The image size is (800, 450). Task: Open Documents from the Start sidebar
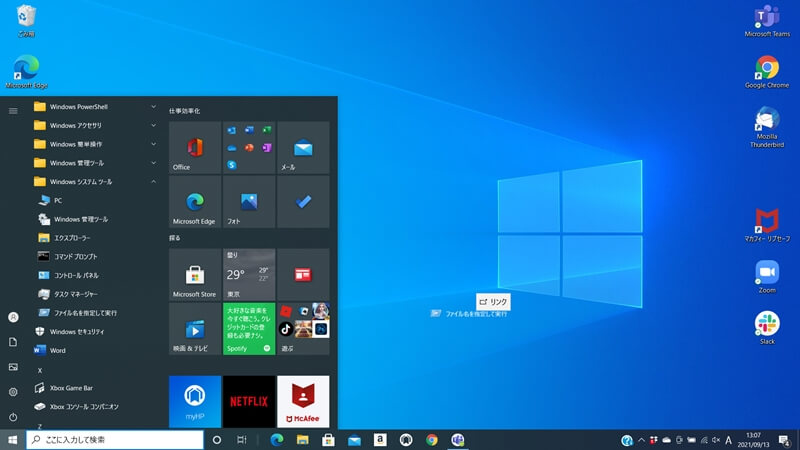point(13,342)
